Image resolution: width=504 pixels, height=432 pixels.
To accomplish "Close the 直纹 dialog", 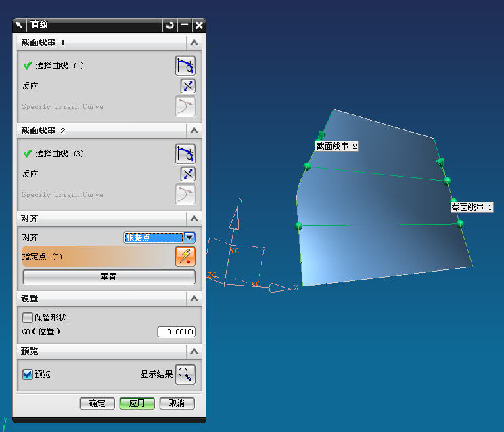I will tap(199, 25).
